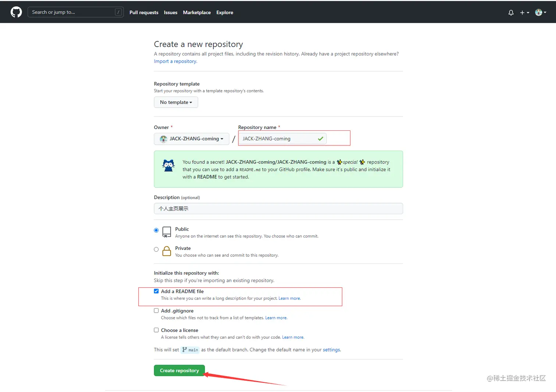Open README Learn more link
The height and width of the screenshot is (392, 556).
pos(289,298)
